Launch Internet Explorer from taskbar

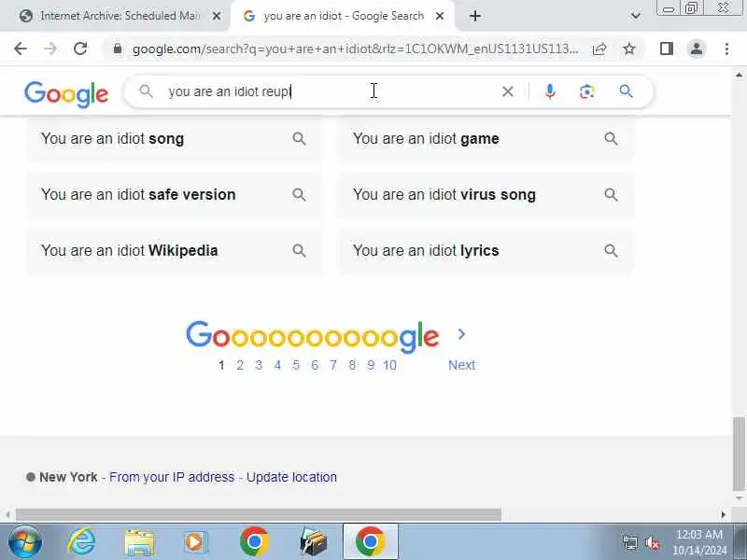point(81,541)
